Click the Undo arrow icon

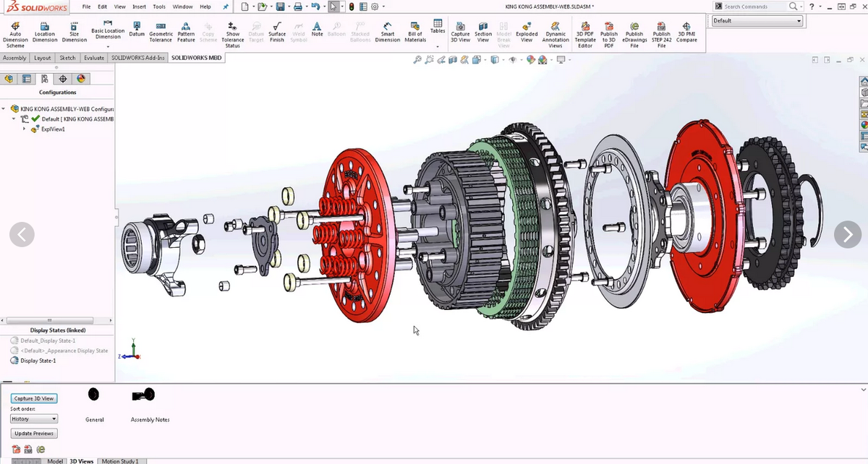tap(315, 7)
